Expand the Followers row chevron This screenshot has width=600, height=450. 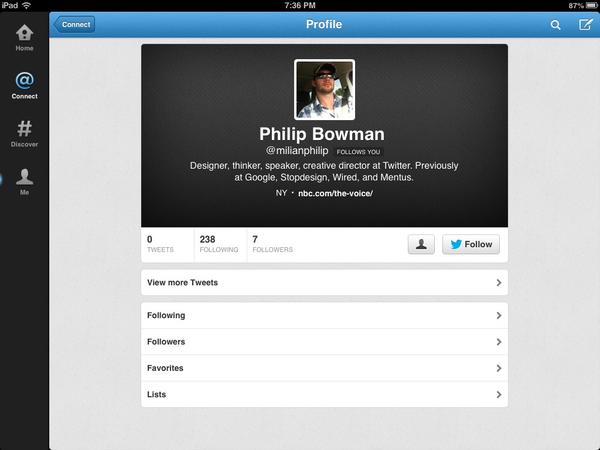(499, 342)
